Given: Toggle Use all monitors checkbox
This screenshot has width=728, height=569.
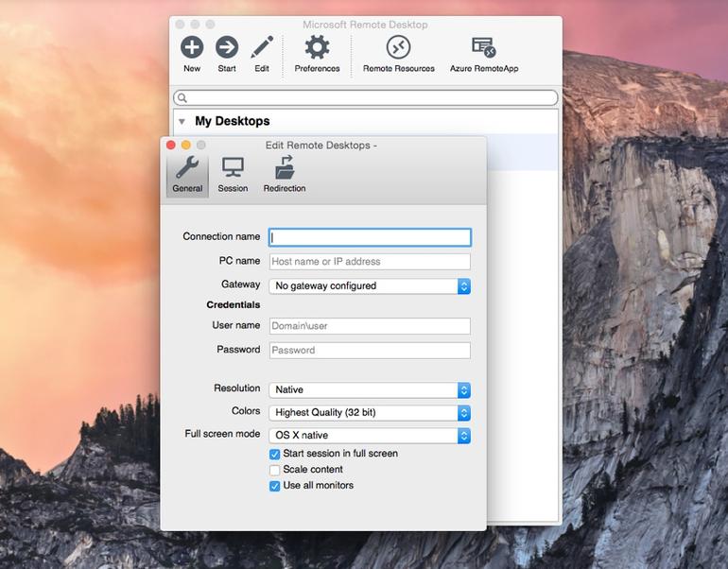Looking at the screenshot, I should (275, 486).
